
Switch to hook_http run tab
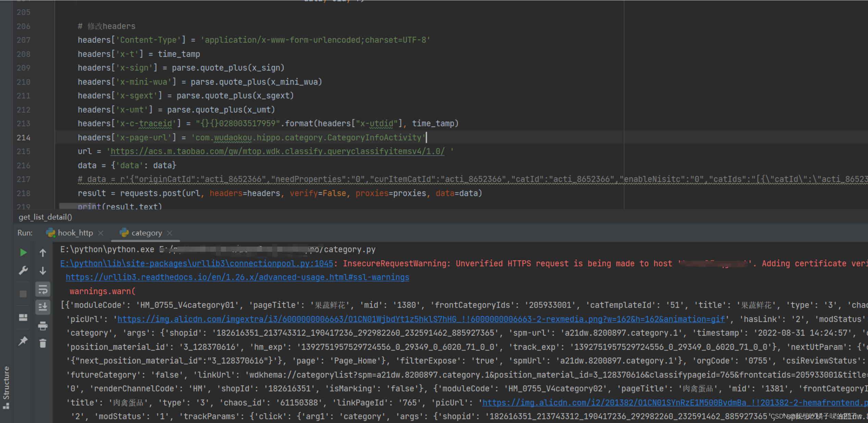75,233
